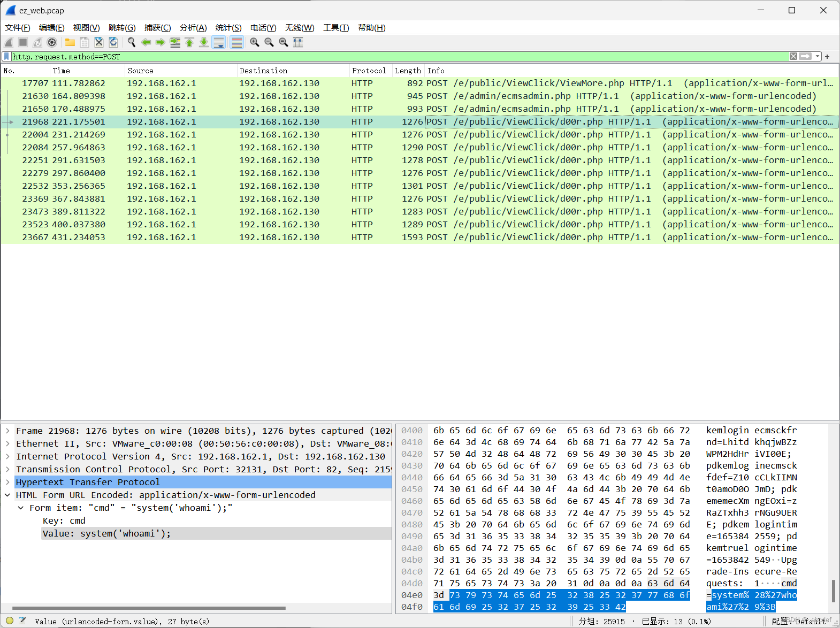Sort by the Destination column header
The image size is (840, 628).
click(294, 71)
